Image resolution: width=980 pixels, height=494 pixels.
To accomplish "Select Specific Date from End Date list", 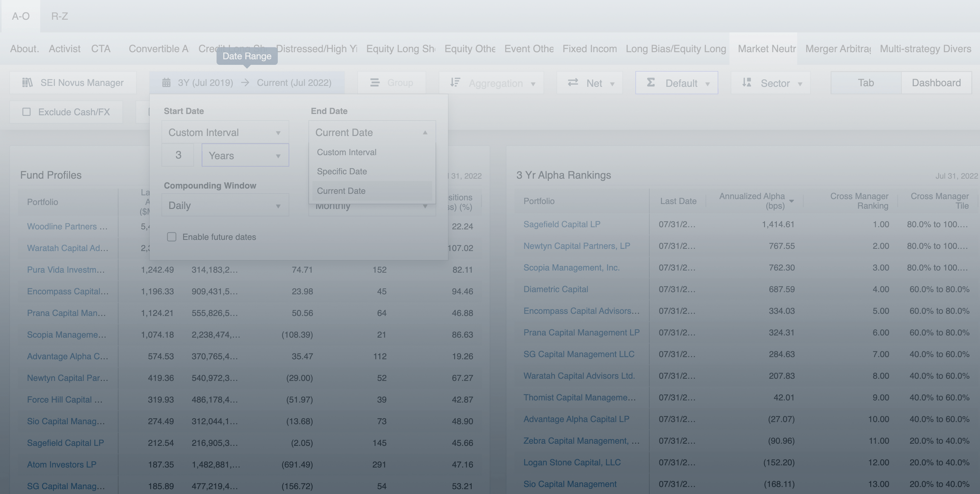I will (x=341, y=171).
